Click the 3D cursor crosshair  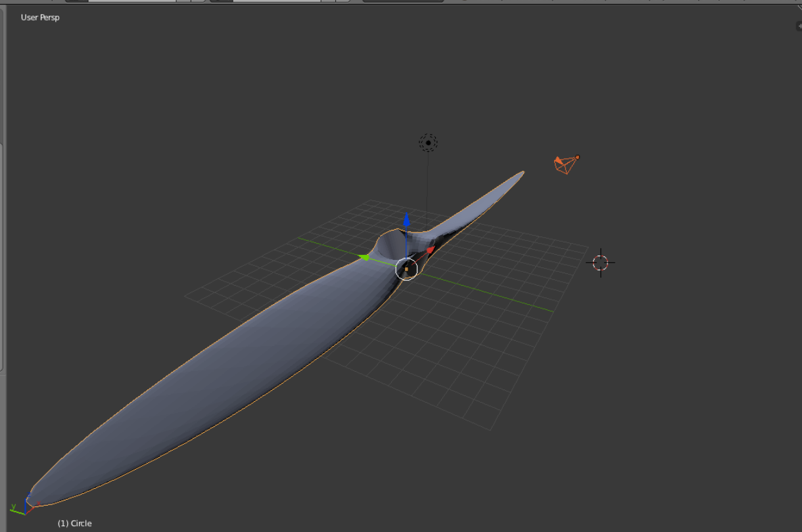pyautogui.click(x=600, y=263)
